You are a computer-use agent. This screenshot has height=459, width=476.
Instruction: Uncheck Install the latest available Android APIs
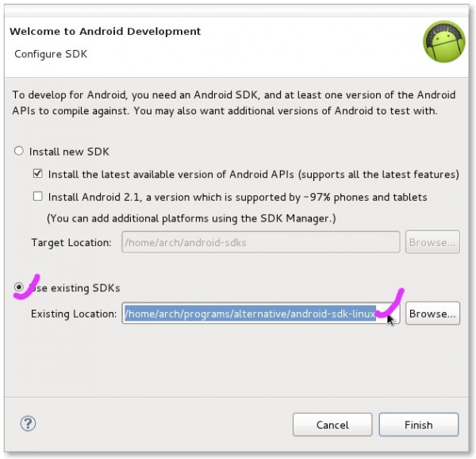tap(37, 174)
